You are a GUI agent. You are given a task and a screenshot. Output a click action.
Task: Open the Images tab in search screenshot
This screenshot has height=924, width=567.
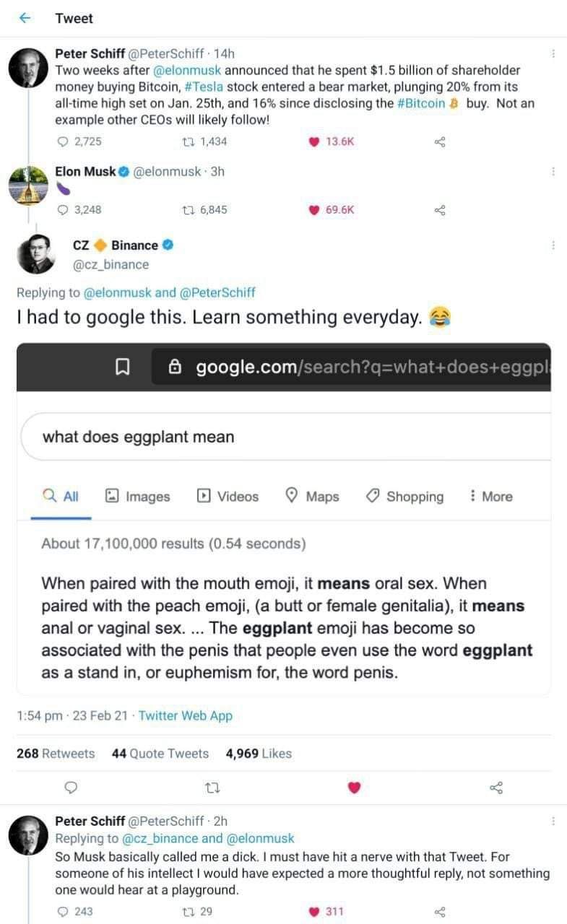point(138,497)
